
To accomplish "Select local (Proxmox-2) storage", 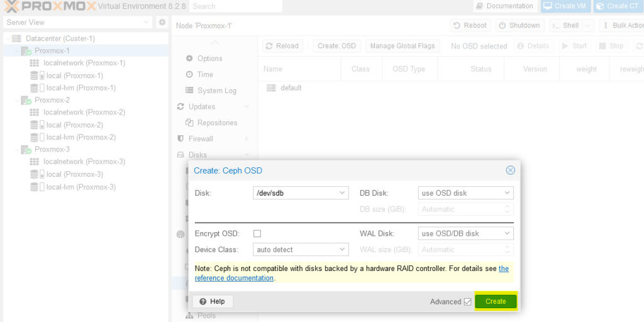I will tap(75, 125).
